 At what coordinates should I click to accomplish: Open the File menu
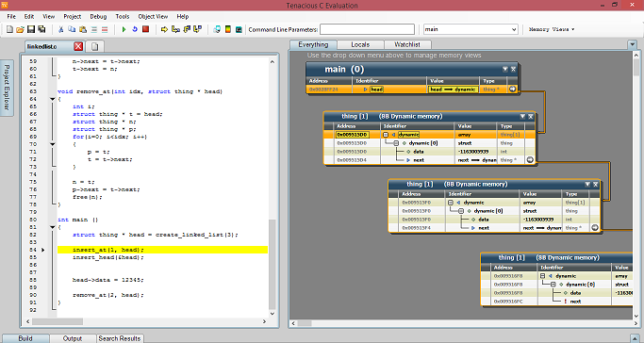click(11, 16)
